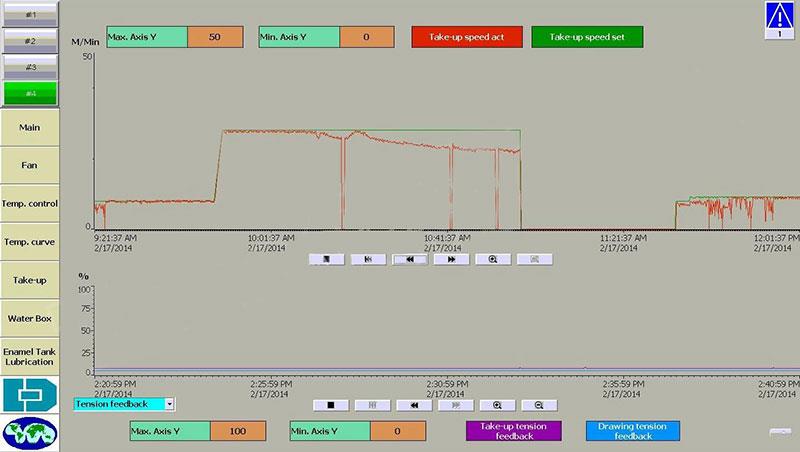The image size is (800, 452).
Task: Click rewind button under the tension chart
Action: coord(411,405)
